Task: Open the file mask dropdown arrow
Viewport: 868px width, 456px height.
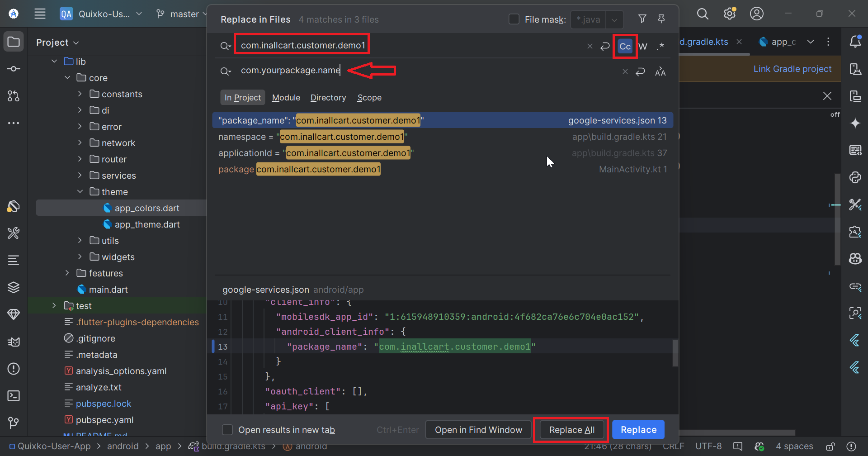Action: (x=614, y=19)
